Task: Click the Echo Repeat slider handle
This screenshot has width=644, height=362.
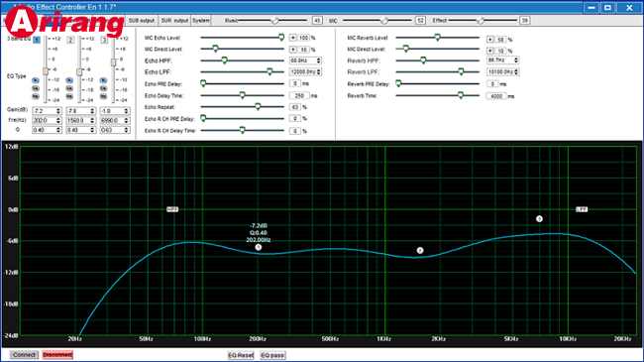Action: coord(258,107)
